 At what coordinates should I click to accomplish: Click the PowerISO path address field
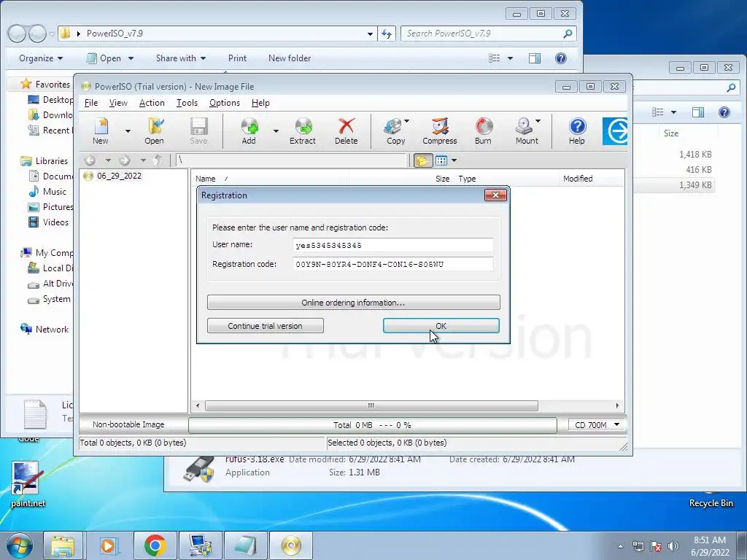pos(292,160)
